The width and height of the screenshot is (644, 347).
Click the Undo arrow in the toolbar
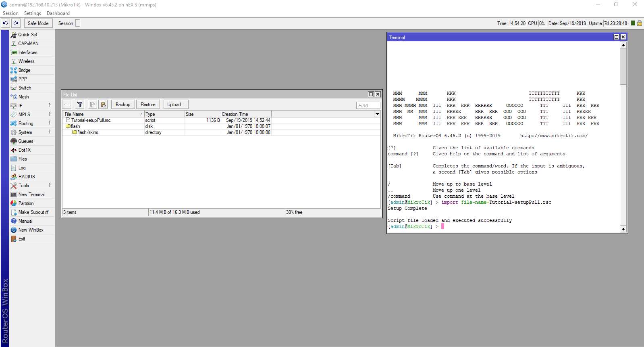[x=6, y=23]
